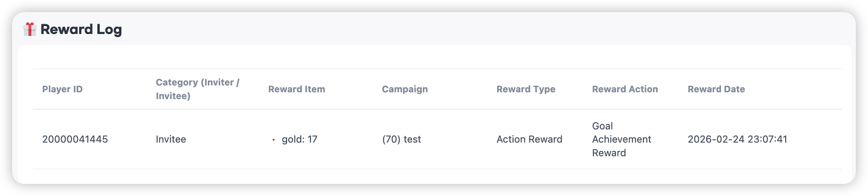Sort by the Reward Date column header
The height and width of the screenshot is (196, 868).
click(x=716, y=89)
